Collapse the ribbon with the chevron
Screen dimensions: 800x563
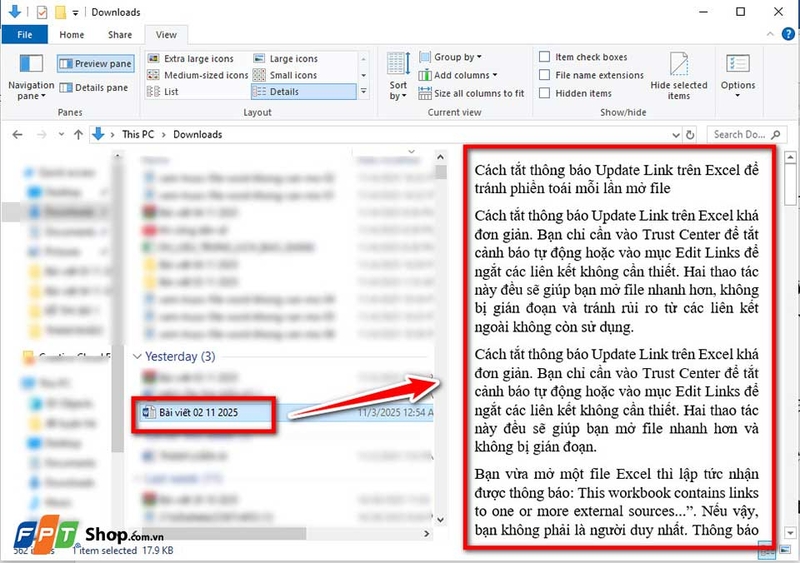[x=770, y=34]
